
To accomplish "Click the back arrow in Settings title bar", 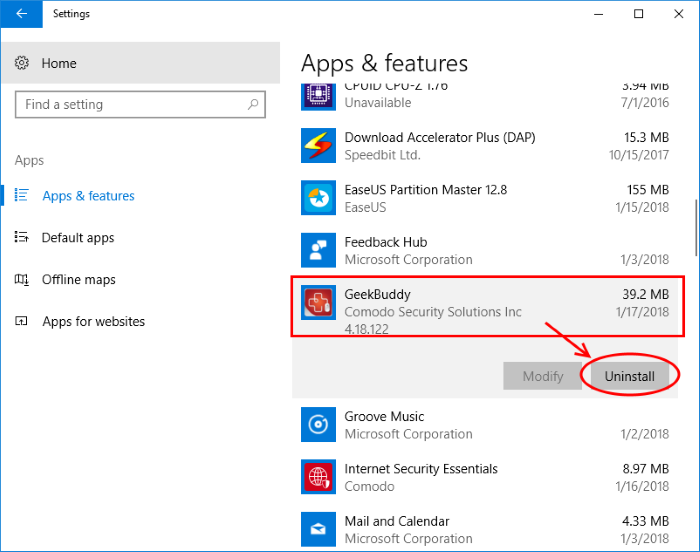I will pos(21,14).
